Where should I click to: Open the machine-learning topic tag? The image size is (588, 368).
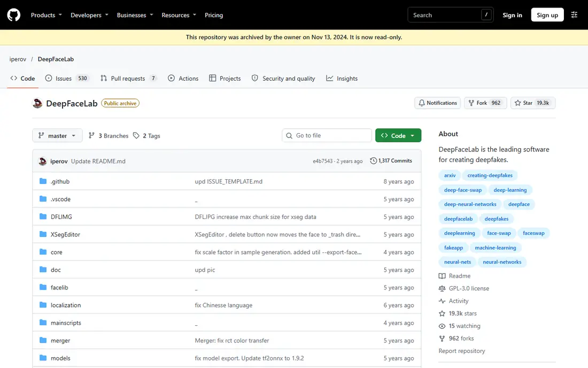496,248
